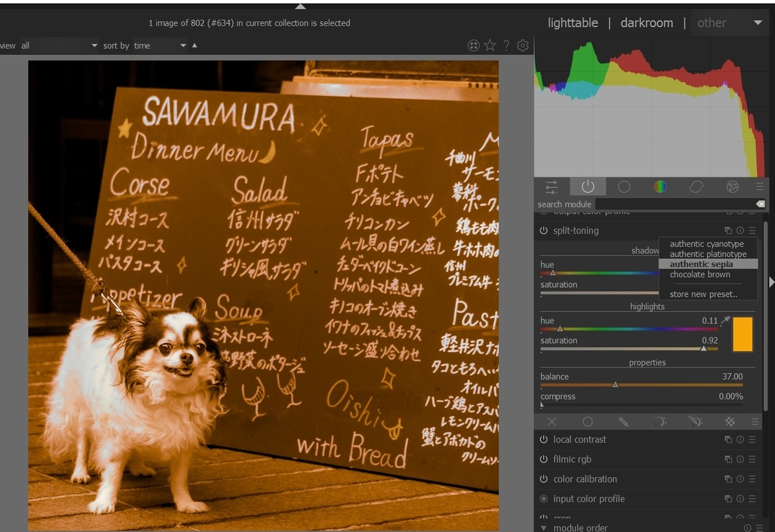Reset split-toning module parameters
This screenshot has width=775, height=532.
(740, 230)
